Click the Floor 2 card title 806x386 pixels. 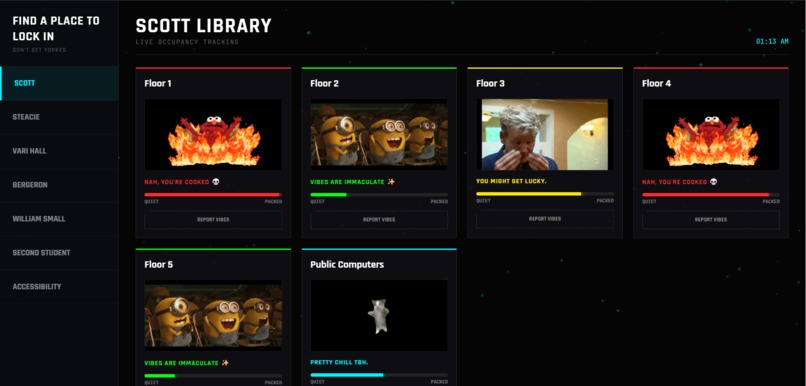coord(325,83)
